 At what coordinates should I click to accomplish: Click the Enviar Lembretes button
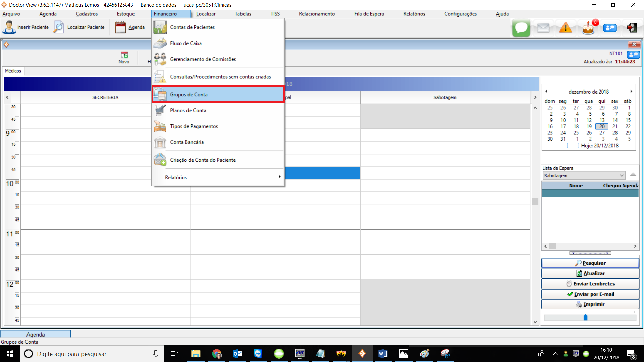click(x=590, y=284)
